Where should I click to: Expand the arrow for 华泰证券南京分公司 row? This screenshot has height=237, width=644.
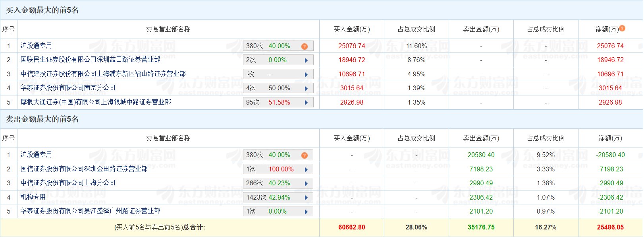tap(306, 89)
